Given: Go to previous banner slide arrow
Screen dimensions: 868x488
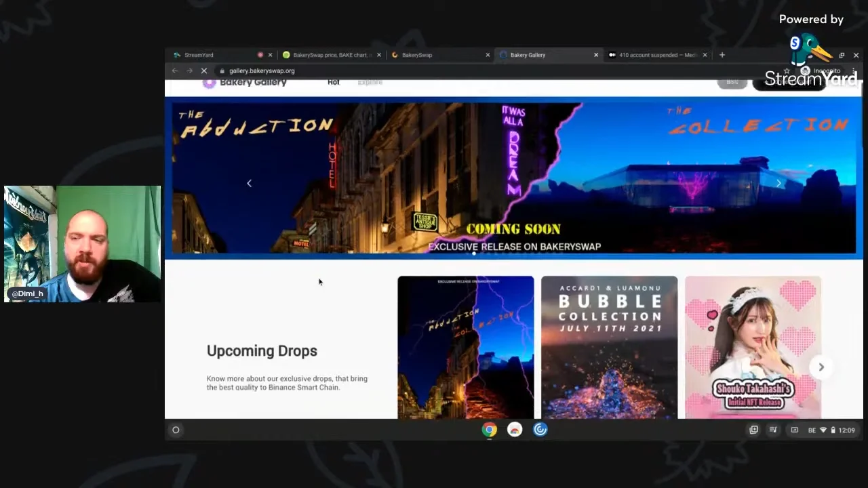Looking at the screenshot, I should coord(249,183).
